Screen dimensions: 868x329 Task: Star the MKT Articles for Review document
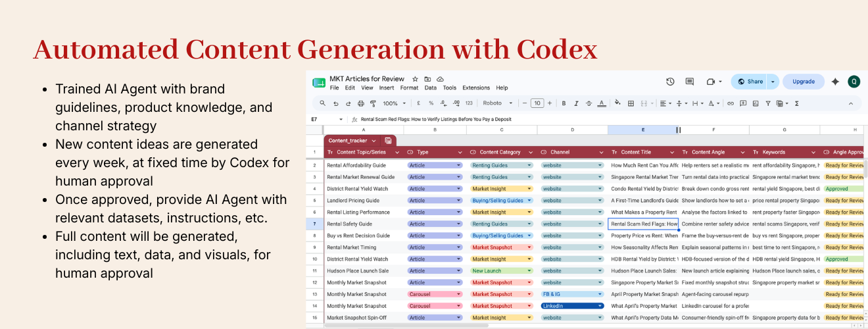coord(415,79)
